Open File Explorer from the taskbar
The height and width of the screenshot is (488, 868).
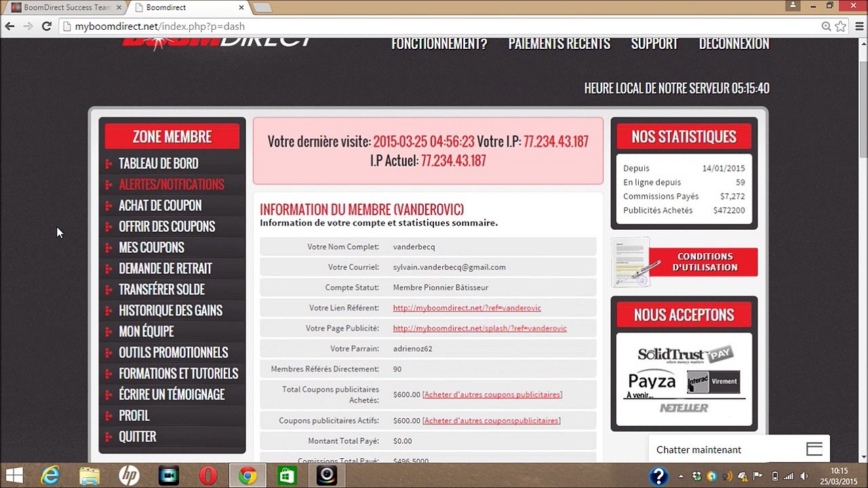point(90,475)
